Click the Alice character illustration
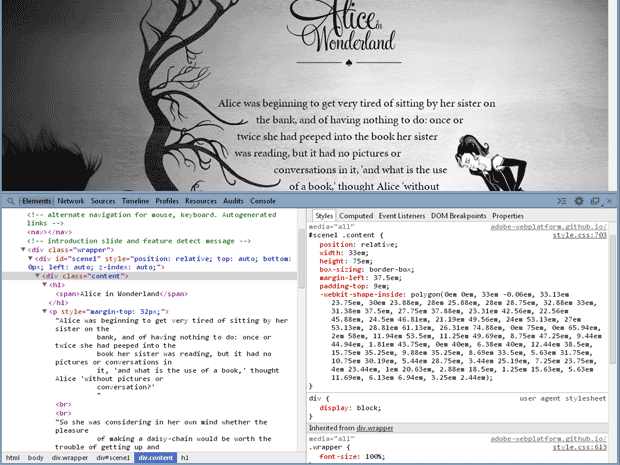Viewport: 620px width, 465px height. (x=490, y=163)
